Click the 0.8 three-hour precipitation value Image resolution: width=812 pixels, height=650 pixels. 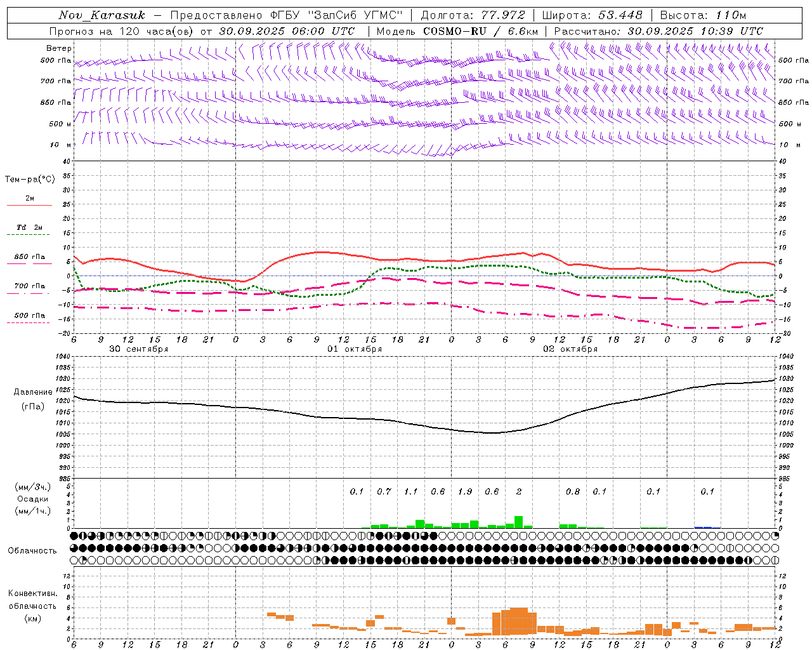point(573,491)
